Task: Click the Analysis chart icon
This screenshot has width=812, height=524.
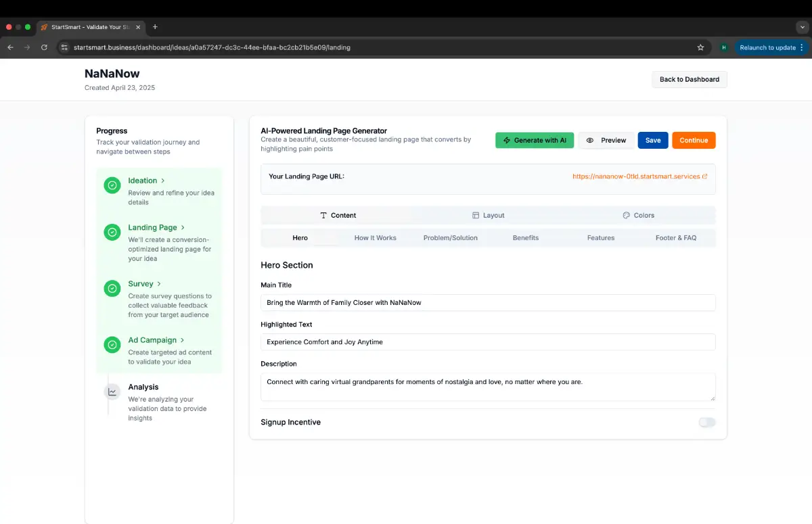Action: [112, 391]
